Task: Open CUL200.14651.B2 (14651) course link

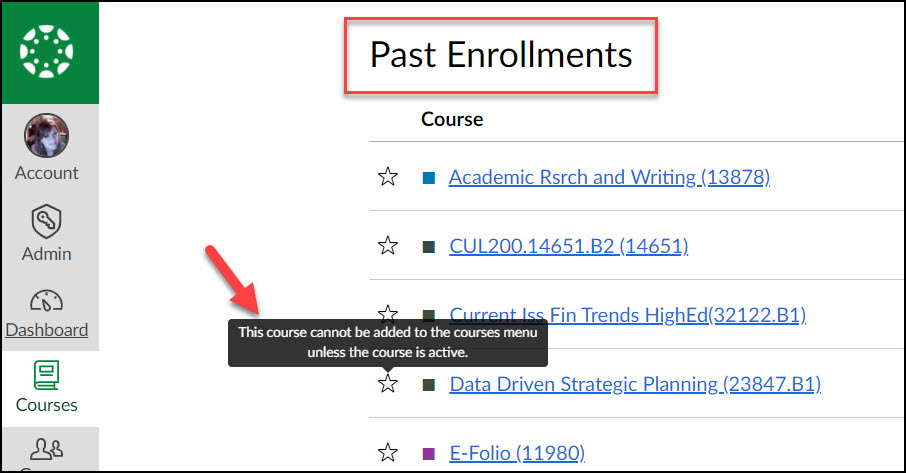Action: coord(569,246)
